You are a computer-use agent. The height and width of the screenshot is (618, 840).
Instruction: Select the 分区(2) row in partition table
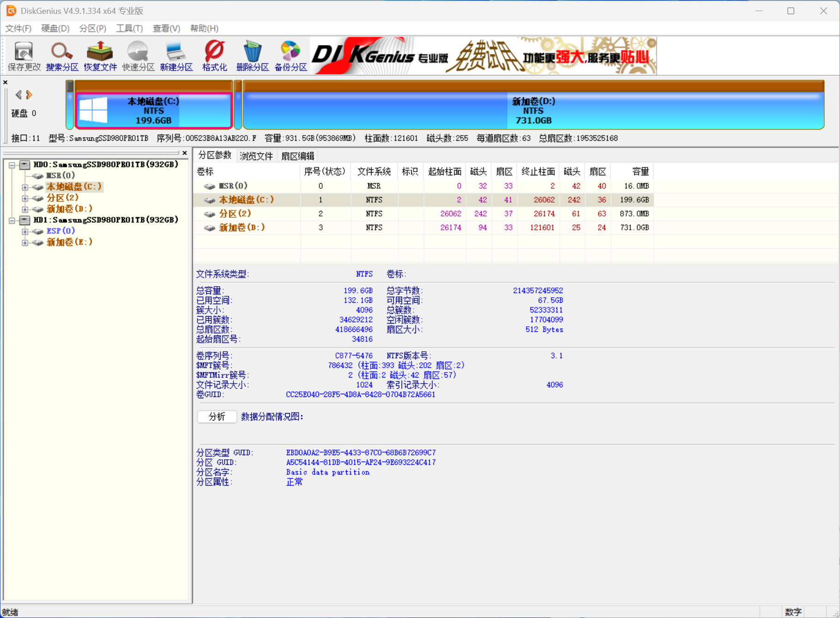tap(424, 214)
